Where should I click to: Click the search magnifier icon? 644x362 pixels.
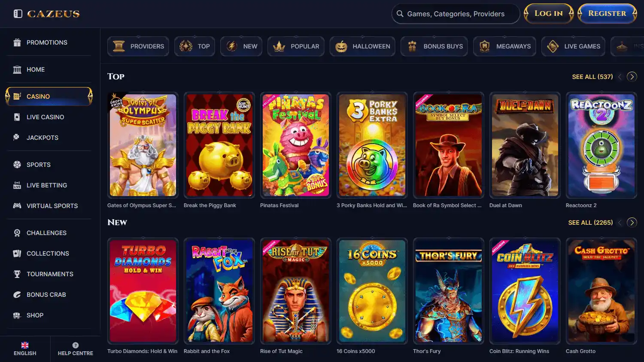click(x=400, y=14)
